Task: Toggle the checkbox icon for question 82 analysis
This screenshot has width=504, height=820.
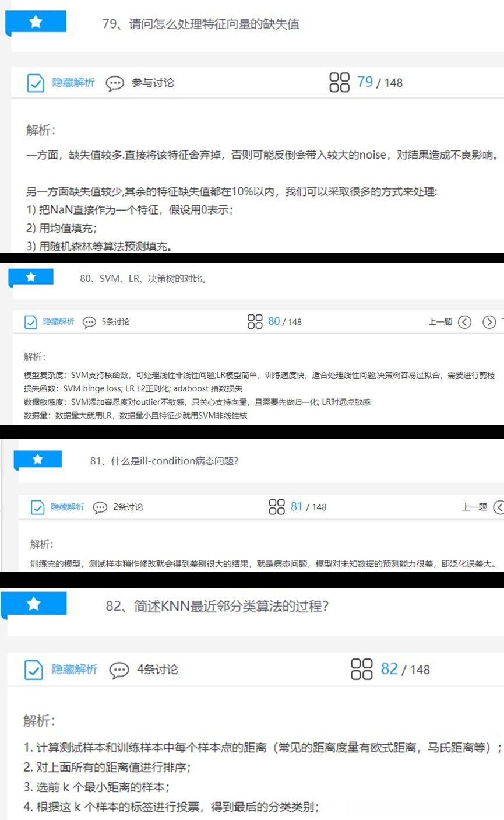Action: (x=34, y=670)
